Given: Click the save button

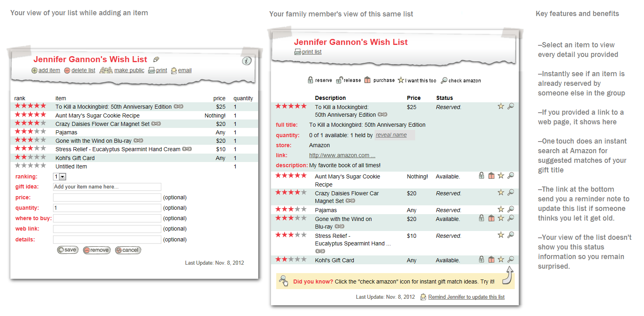Looking at the screenshot, I should pyautogui.click(x=67, y=250).
